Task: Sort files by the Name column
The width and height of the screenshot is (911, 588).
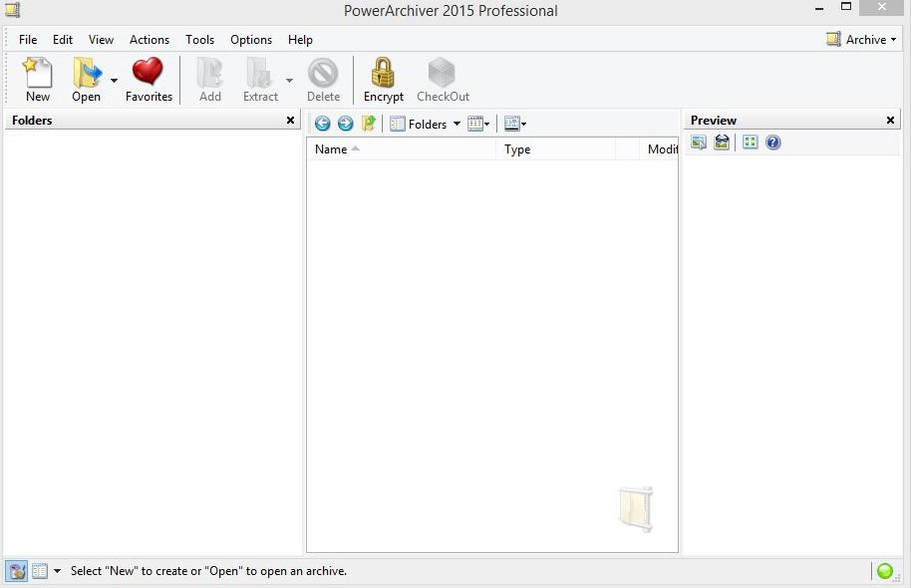Action: click(402, 149)
